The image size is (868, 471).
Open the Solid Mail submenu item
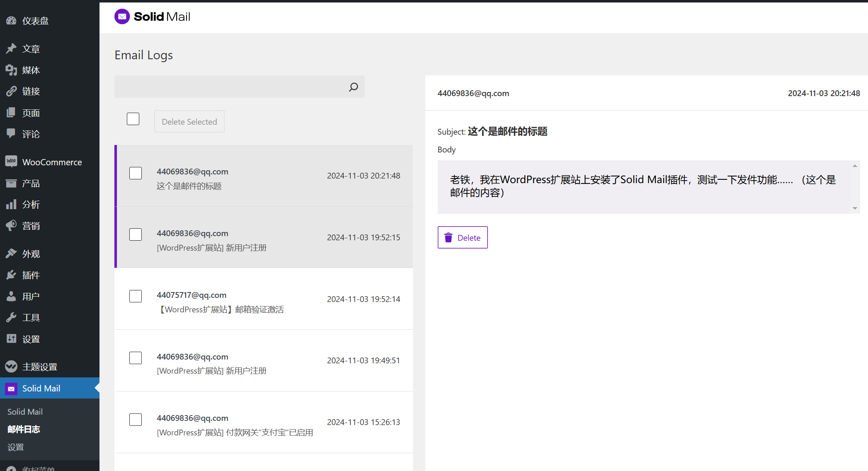[25, 412]
